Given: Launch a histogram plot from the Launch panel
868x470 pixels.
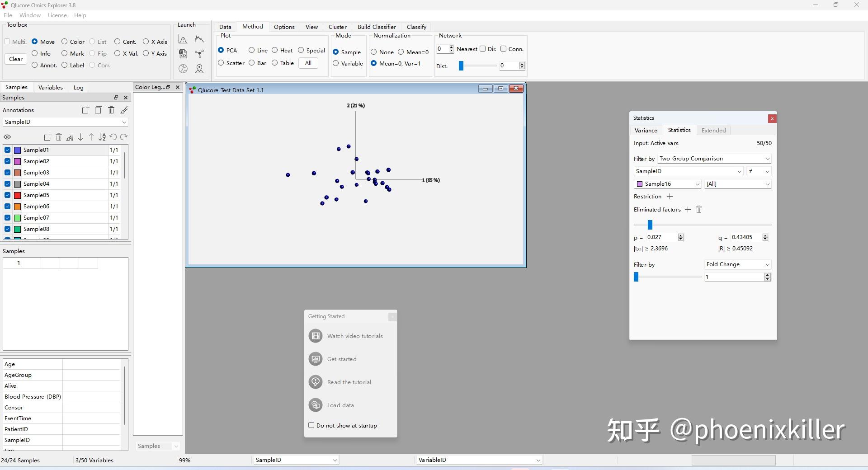Looking at the screenshot, I should click(183, 39).
